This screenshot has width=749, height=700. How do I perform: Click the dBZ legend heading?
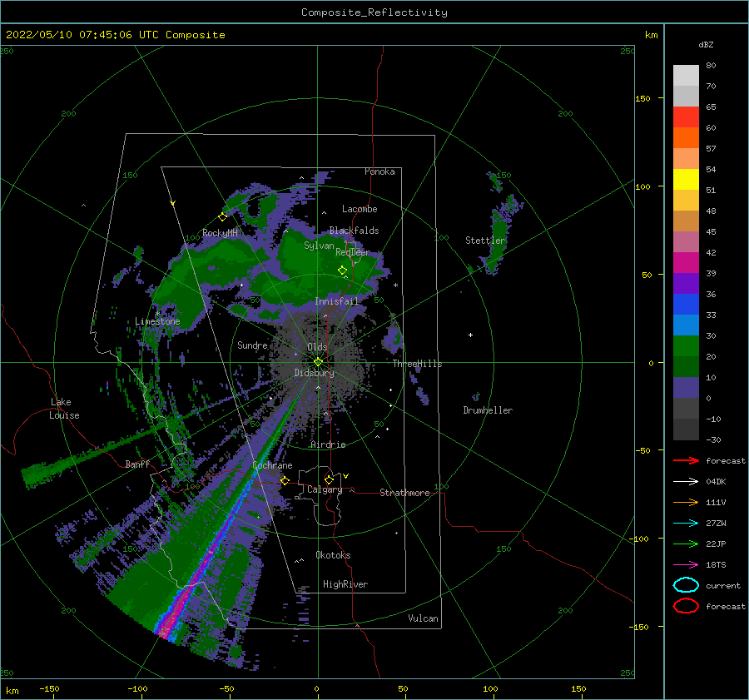pos(706,44)
